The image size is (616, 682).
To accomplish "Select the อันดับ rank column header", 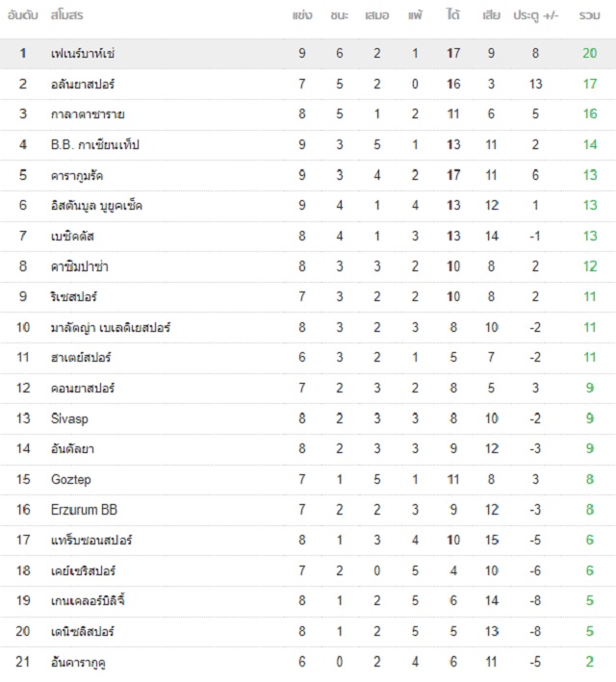I will pos(23,15).
